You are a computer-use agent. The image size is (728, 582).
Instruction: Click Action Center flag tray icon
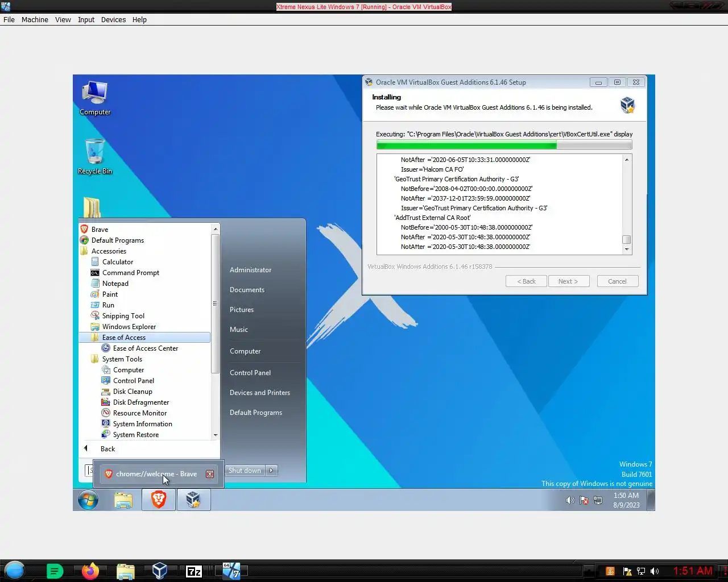point(584,500)
